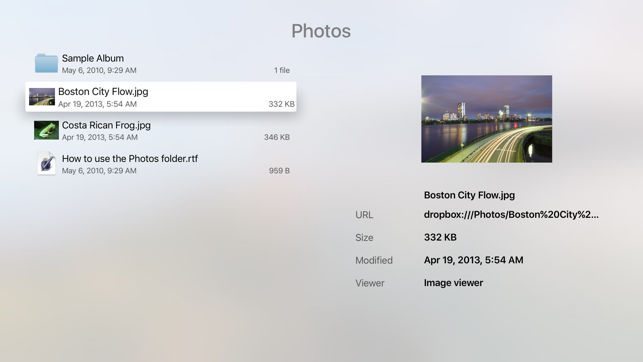Click the Costa Rican Frog.jpg frog thumbnail
Screen dimensions: 643x362
pos(46,130)
